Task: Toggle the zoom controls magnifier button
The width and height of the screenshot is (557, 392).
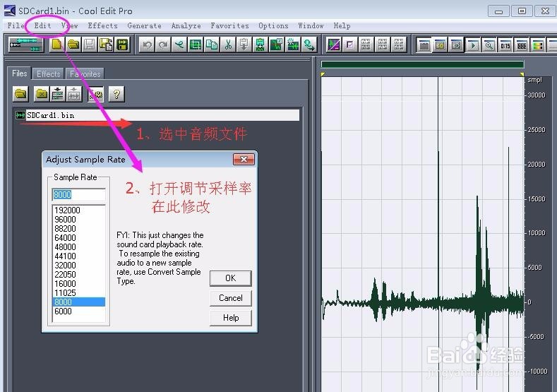Action: click(x=489, y=45)
